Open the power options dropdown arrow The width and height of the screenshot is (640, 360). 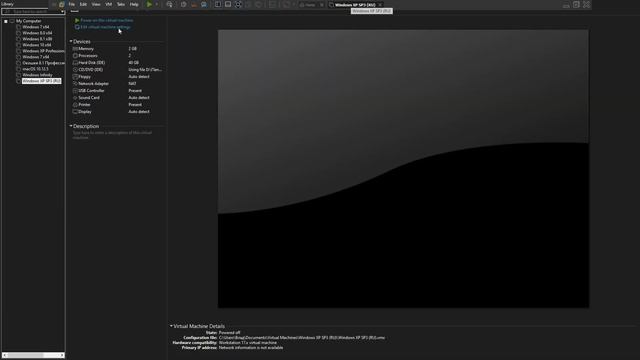(x=157, y=4)
